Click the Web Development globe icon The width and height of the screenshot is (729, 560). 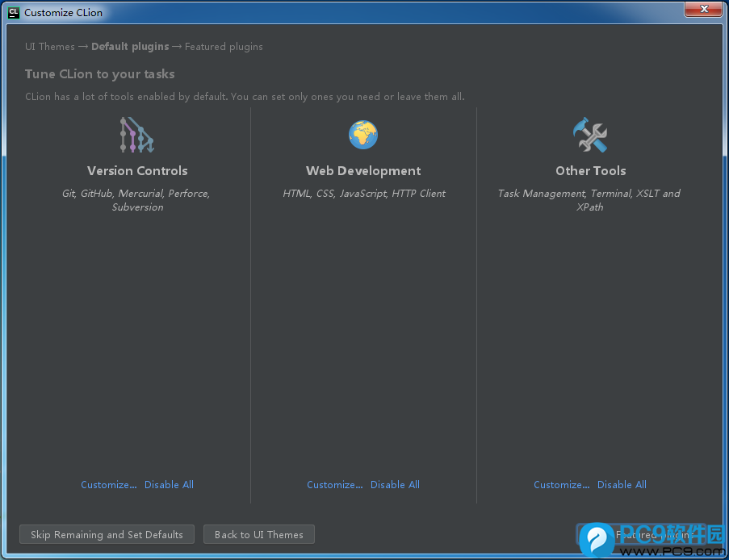point(363,135)
